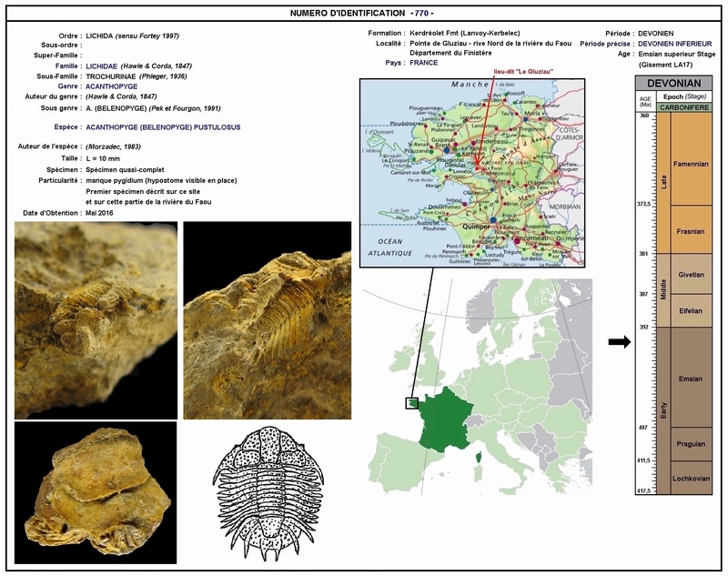Click the Sous genre A. (BELENOPYGE) entry
Screen dimensions: 728x576
point(116,108)
